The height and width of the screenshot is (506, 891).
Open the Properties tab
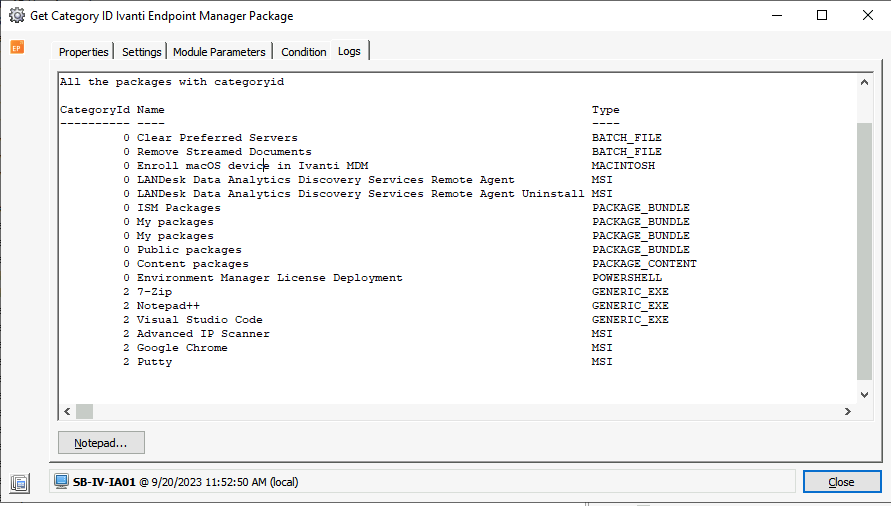click(83, 52)
